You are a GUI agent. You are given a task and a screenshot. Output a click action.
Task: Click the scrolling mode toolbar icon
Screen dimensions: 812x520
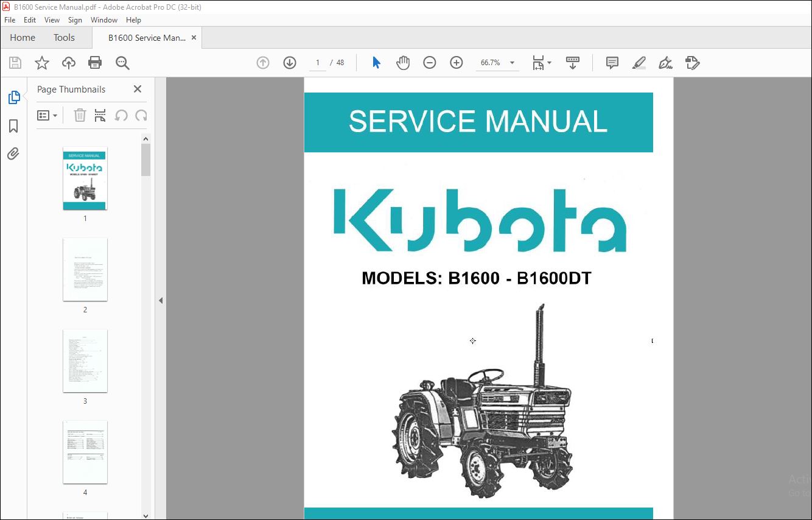(573, 63)
